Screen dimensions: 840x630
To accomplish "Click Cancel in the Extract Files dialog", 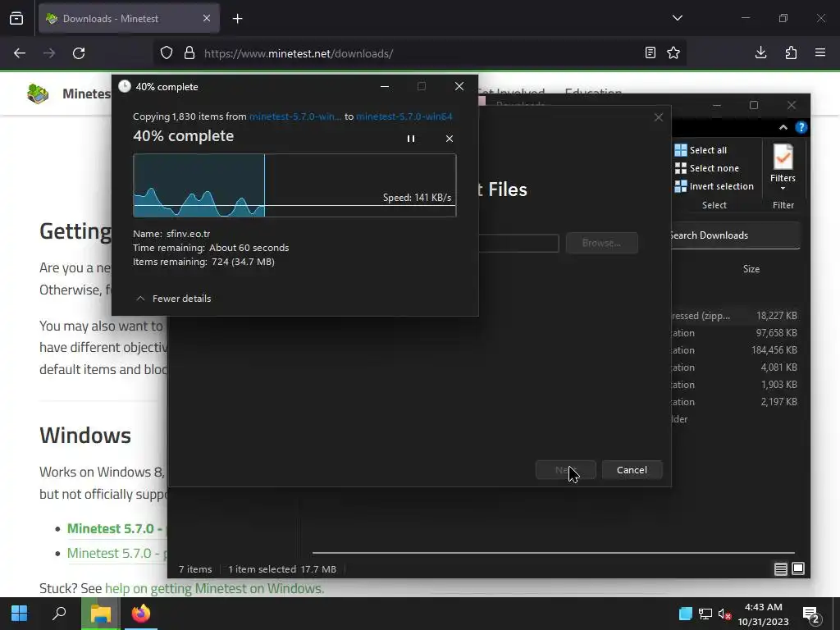I will coord(632,470).
